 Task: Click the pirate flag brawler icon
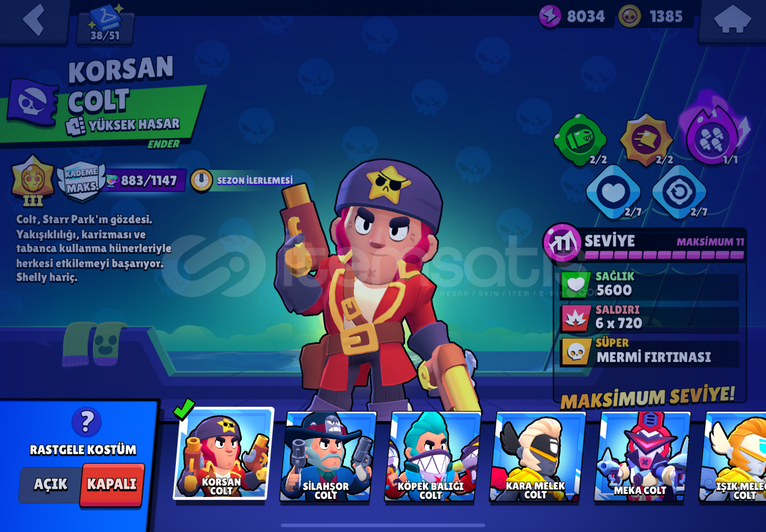[33, 102]
